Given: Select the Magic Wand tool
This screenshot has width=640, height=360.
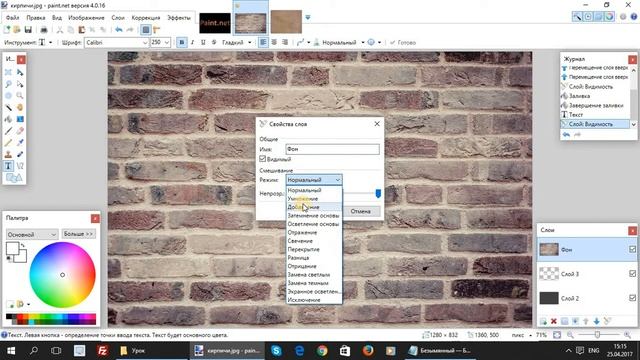Looking at the screenshot, I should pyautogui.click(x=8, y=107).
